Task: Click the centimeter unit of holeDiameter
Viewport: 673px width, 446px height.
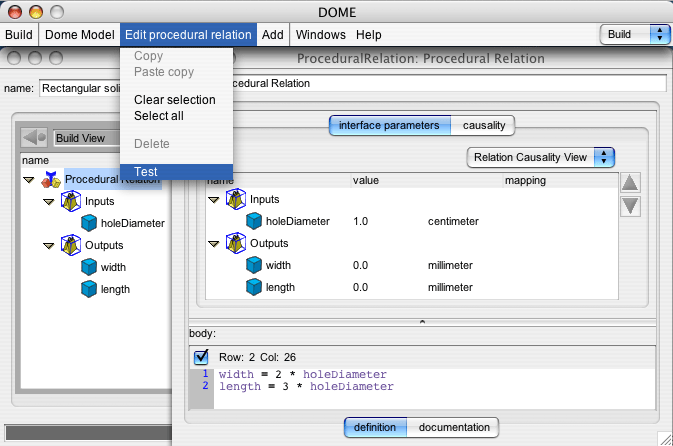Action: point(453,221)
